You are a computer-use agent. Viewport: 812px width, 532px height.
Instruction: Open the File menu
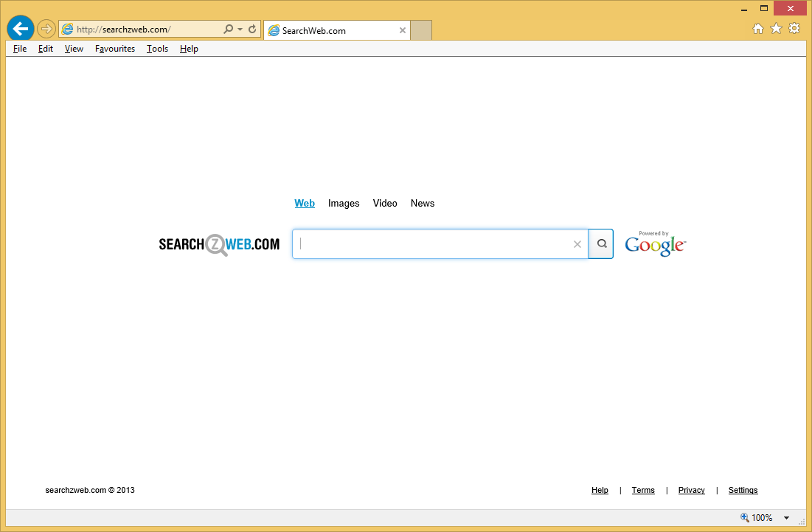click(20, 49)
